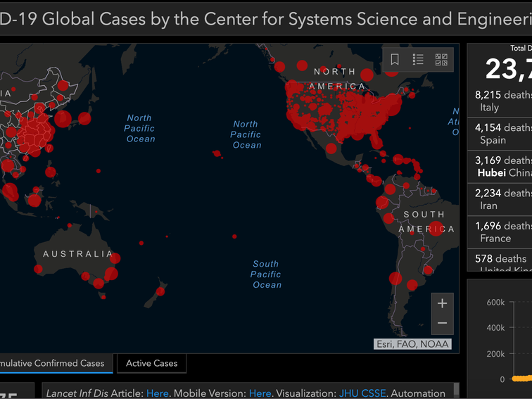Zoom in the map with plus button
The image size is (532, 399).
(442, 303)
